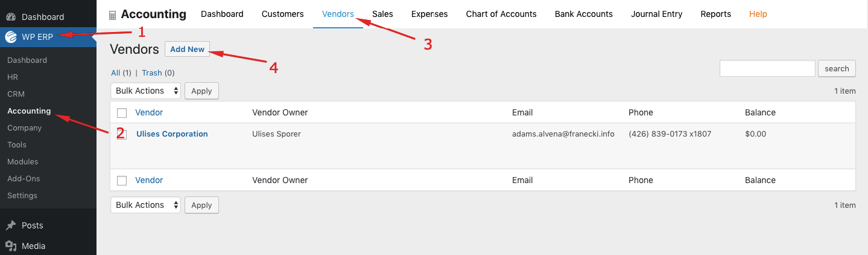
Task: Show the Trash vendors filter
Action: pyautogui.click(x=152, y=73)
